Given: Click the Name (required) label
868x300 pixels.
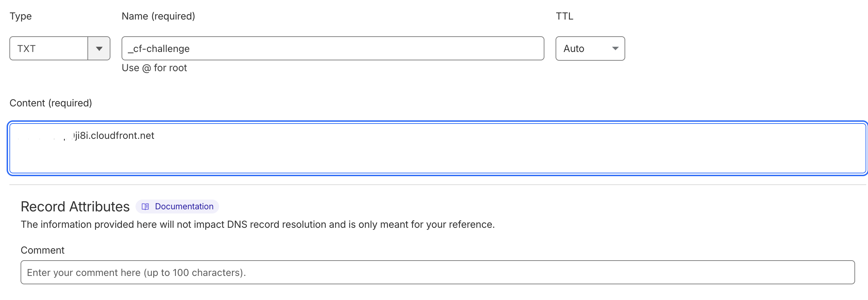Looking at the screenshot, I should 158,16.
